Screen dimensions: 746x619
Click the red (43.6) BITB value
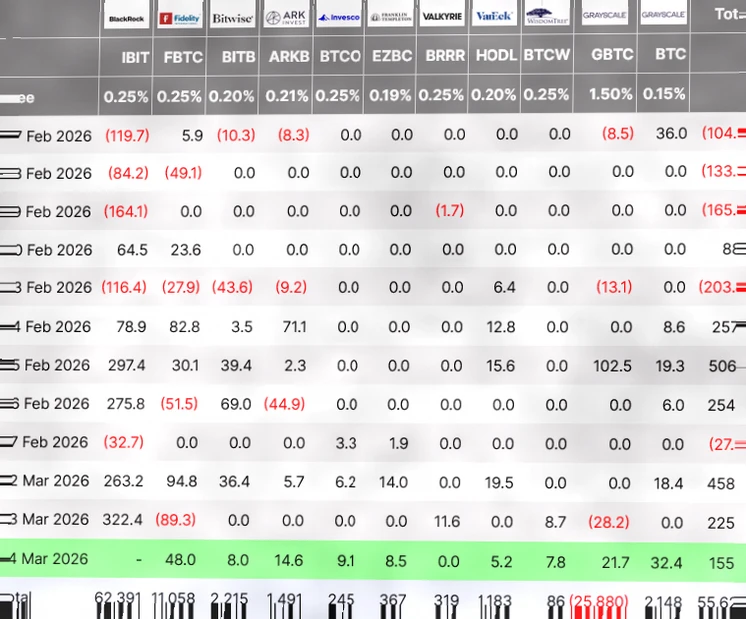[x=232, y=287]
